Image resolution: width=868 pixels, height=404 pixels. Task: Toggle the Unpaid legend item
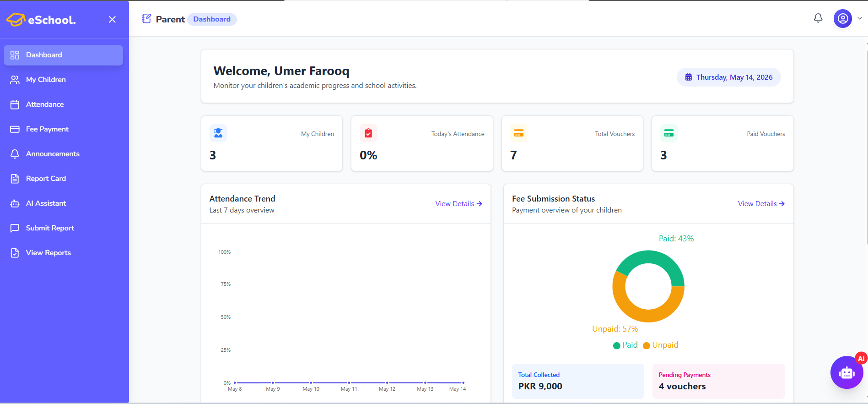(x=661, y=345)
